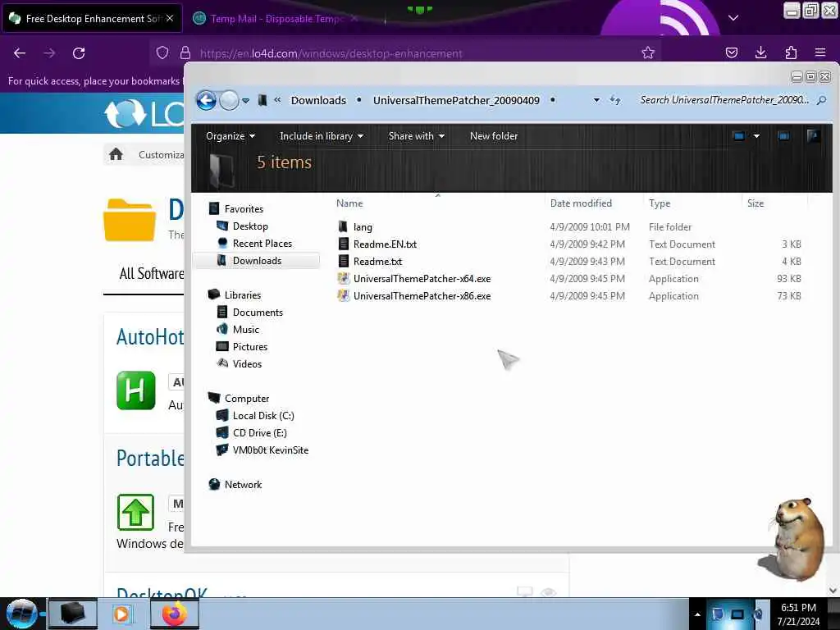Open the Music library

tap(245, 330)
